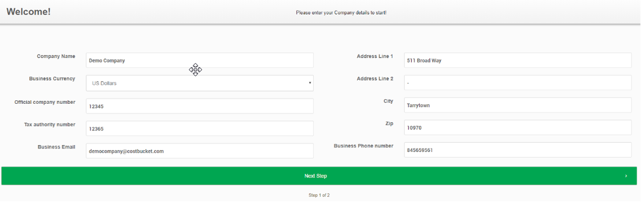Screen dimensions: 644x207
Task: Click the Tax authority number label
Action: point(50,124)
